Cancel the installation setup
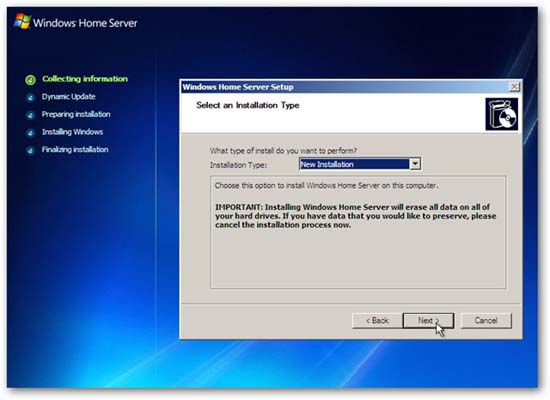Viewport: 550px width, 400px height. coord(486,321)
